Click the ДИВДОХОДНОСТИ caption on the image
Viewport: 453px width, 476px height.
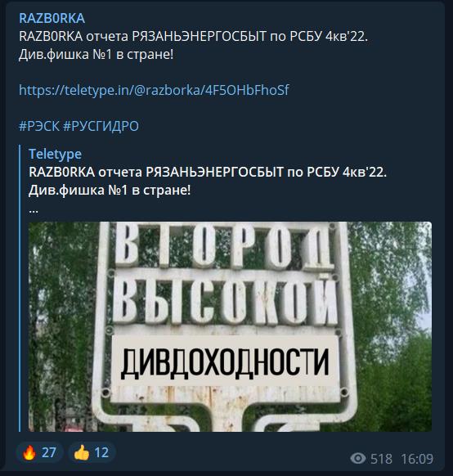coord(225,363)
